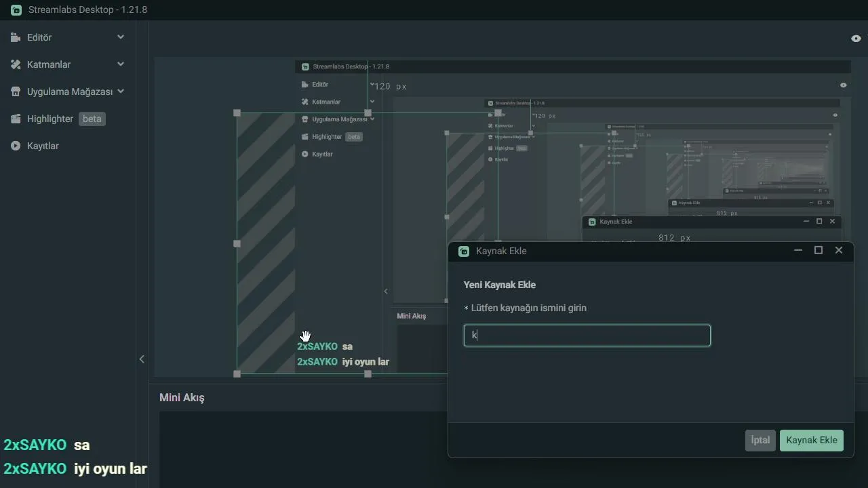This screenshot has height=488, width=868.
Task: Expand the Editör submenu chevron
Action: (x=121, y=37)
